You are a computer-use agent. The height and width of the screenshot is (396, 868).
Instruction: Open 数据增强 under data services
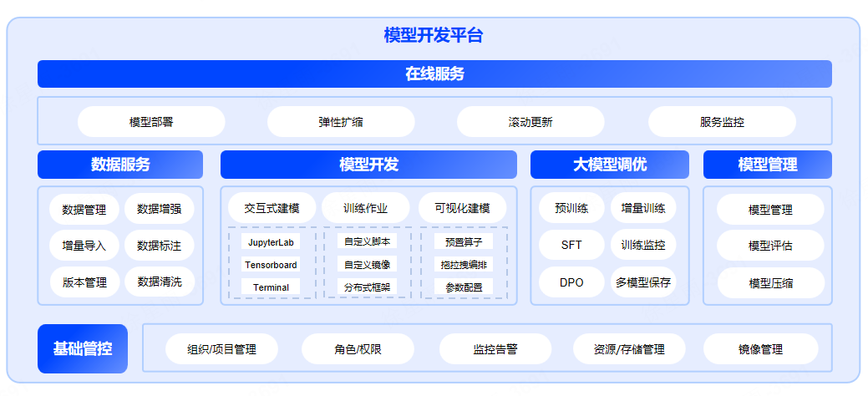(159, 209)
